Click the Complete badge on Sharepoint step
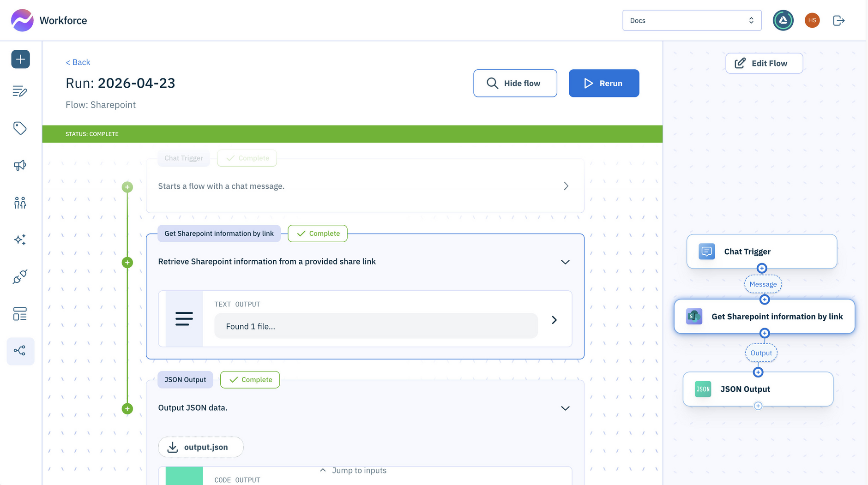The height and width of the screenshot is (485, 868). click(317, 234)
